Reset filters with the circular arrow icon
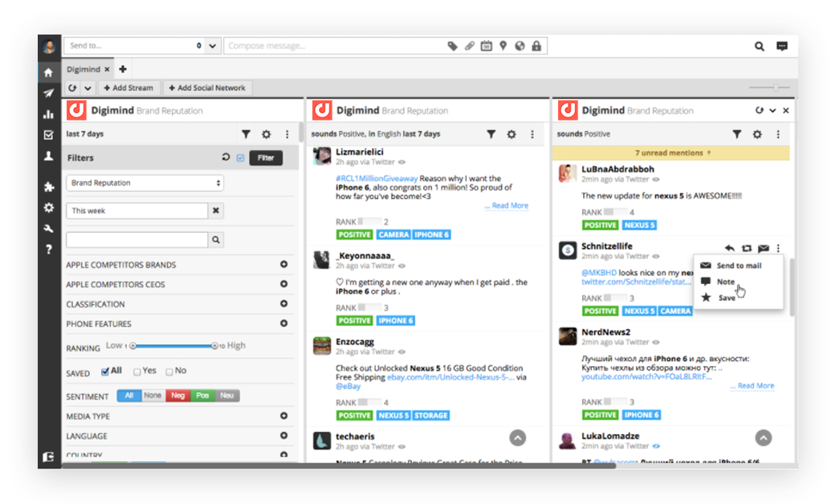Image resolution: width=836 pixels, height=504 pixels. coord(226,157)
